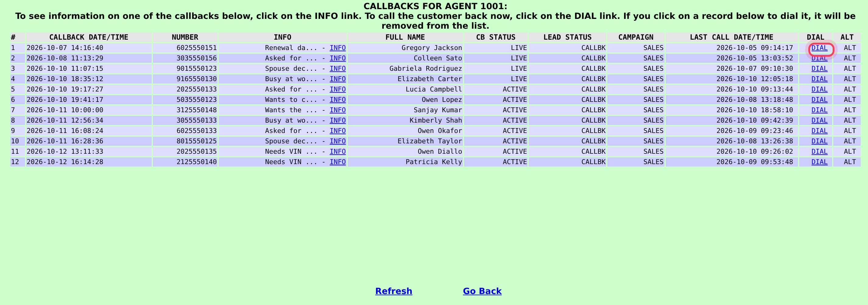Screen dimensions: 868x305
Task: Dial Gregory Jackson's callback
Action: [x=819, y=48]
